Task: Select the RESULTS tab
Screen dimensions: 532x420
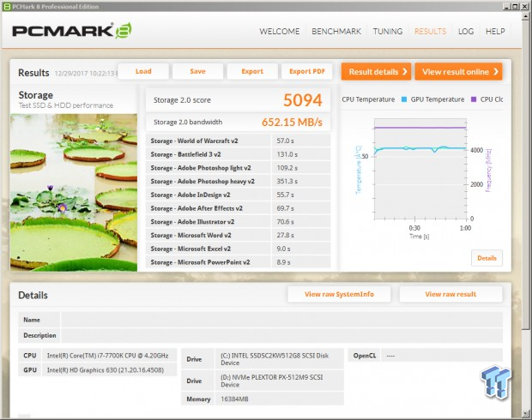Action: 430,32
